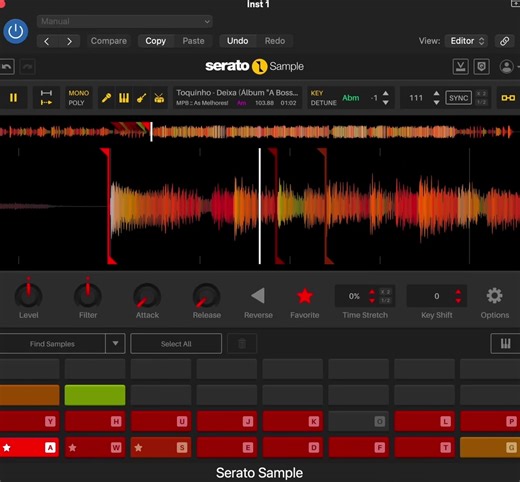
Task: Select the vocals stem microphone icon
Action: pos(106,98)
